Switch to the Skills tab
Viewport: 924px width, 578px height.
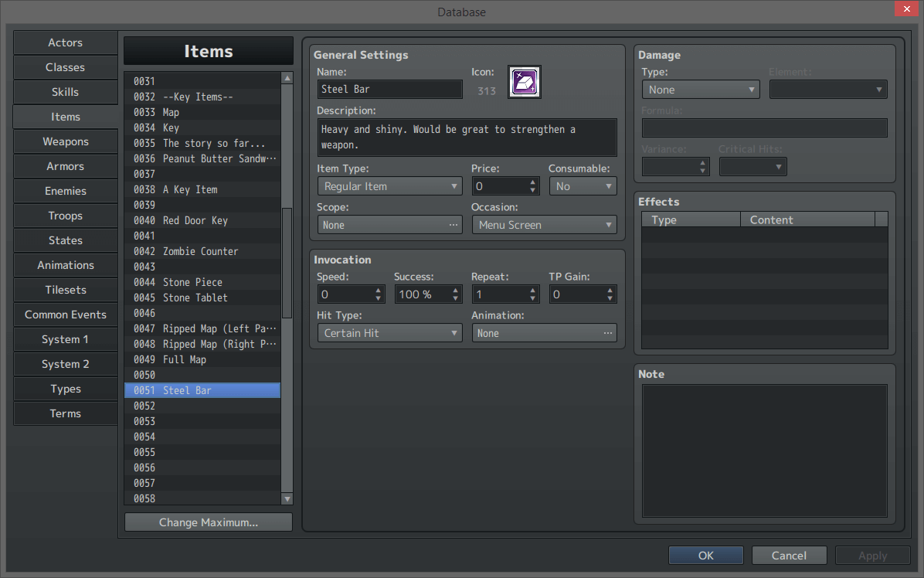(66, 92)
